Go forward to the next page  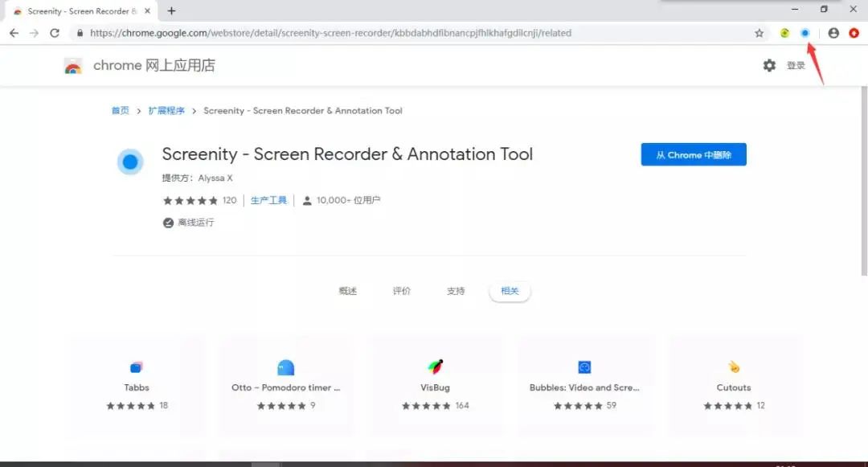pyautogui.click(x=35, y=33)
